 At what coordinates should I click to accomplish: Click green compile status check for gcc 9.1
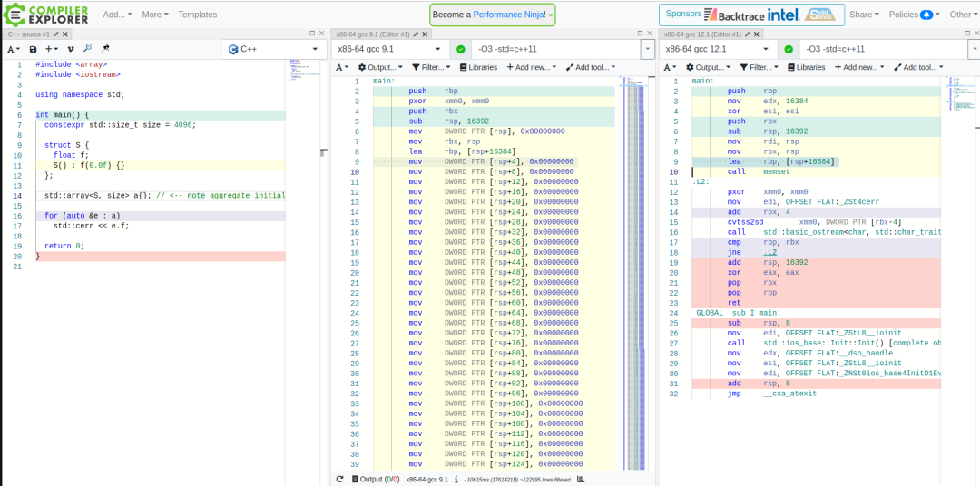[x=461, y=49]
